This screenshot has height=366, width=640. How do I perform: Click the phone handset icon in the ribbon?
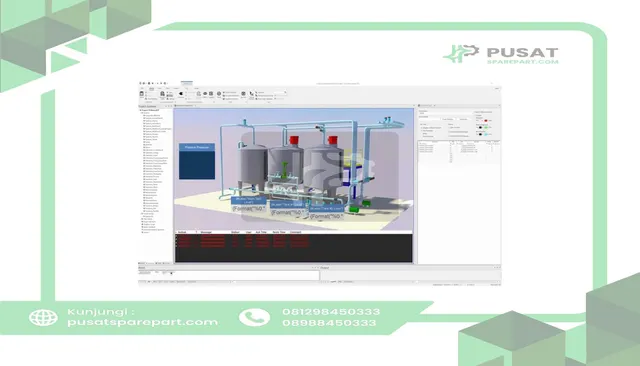tap(251, 94)
